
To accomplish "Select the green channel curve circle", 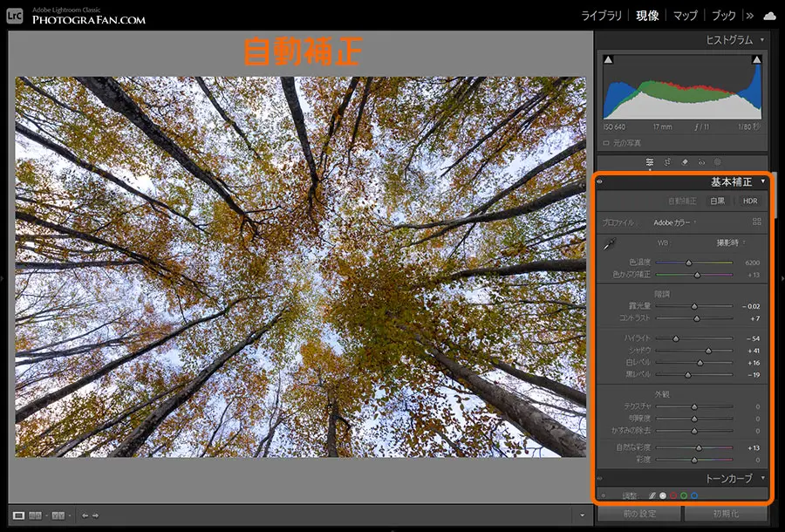I will (x=684, y=495).
